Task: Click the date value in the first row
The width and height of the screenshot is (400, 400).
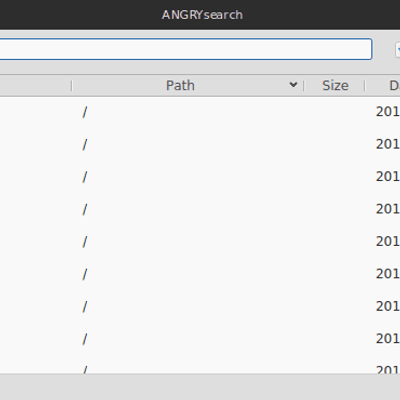Action: (x=388, y=112)
